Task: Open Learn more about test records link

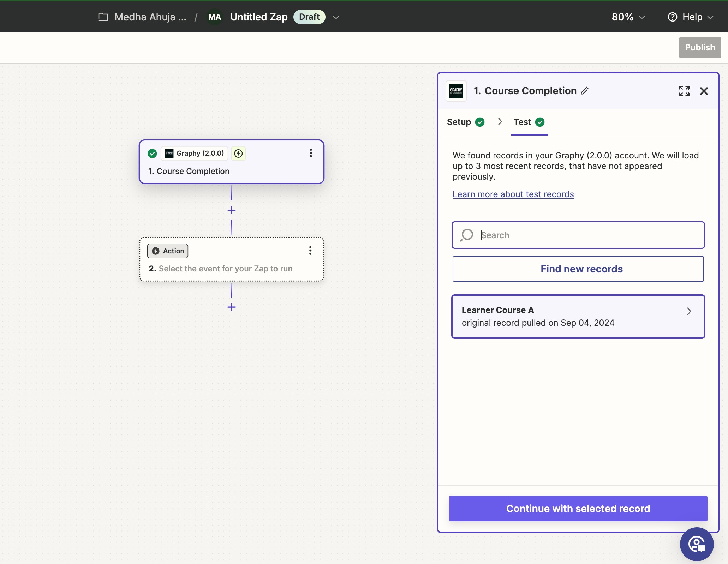Action: pos(513,194)
